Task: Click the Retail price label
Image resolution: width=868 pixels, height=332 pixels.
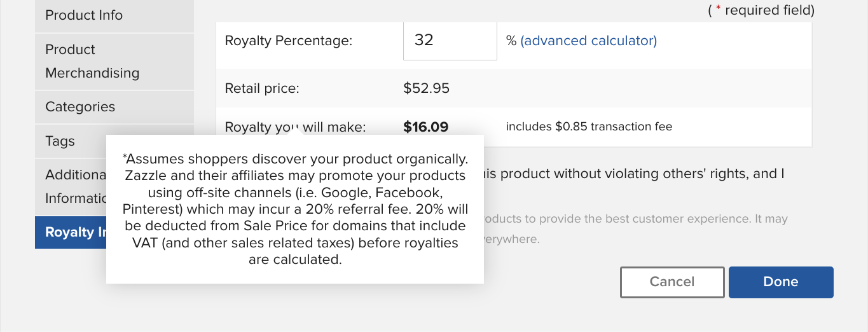Action: [262, 88]
